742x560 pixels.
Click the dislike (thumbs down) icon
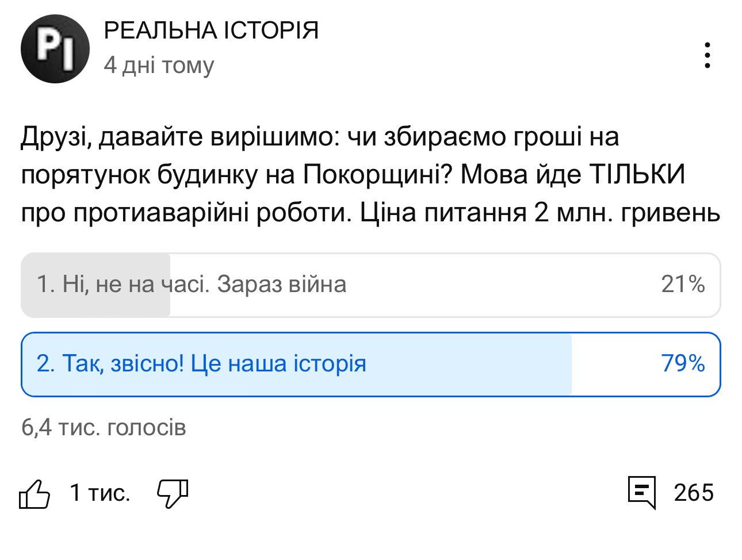172,494
